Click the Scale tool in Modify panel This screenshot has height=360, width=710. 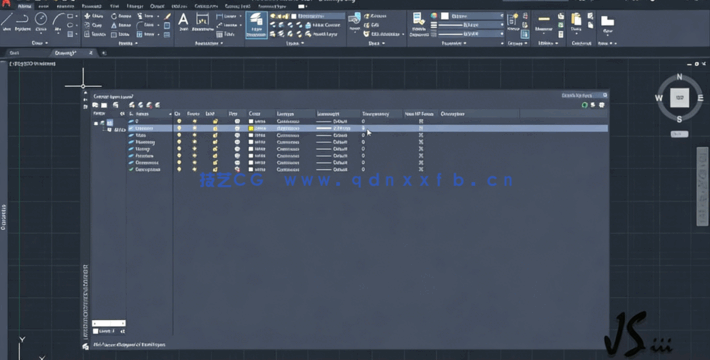click(120, 34)
